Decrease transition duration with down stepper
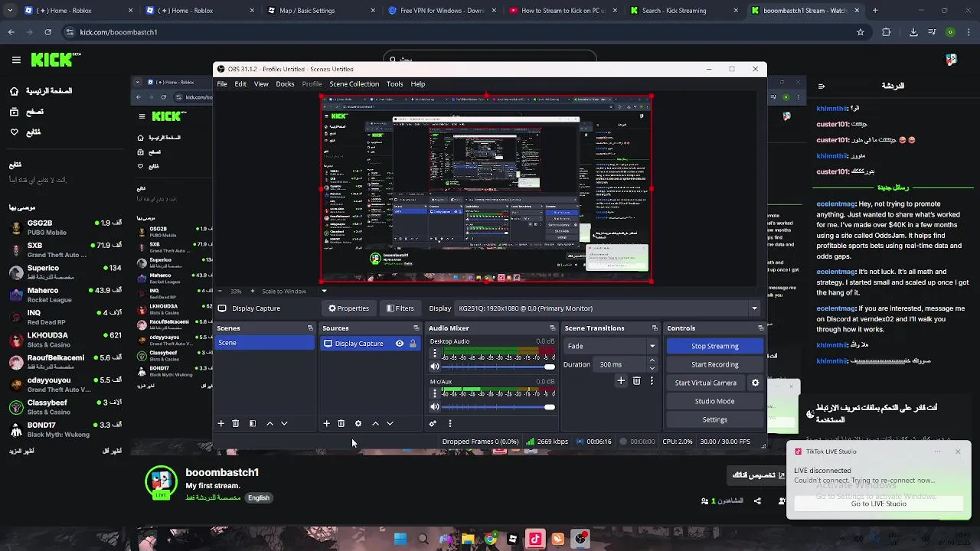 (652, 368)
